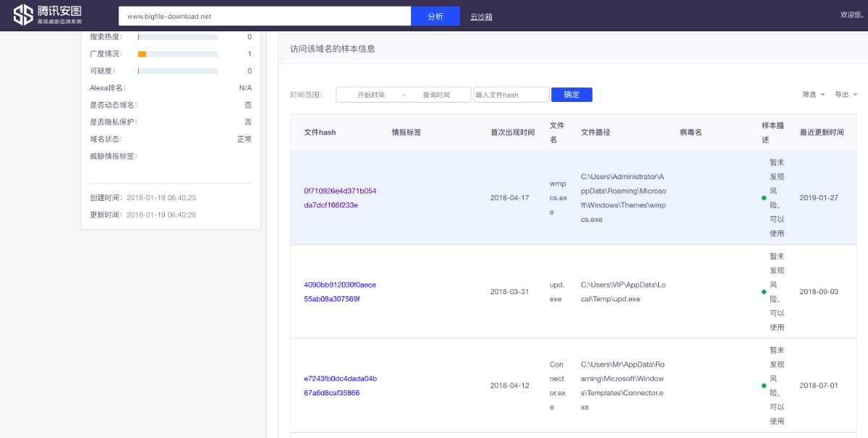Click green status dot in Connector.exe row
Screen dimensions: 868x438
click(764, 386)
